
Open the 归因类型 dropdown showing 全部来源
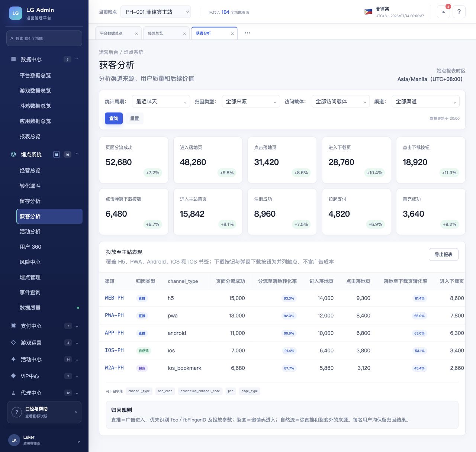251,101
